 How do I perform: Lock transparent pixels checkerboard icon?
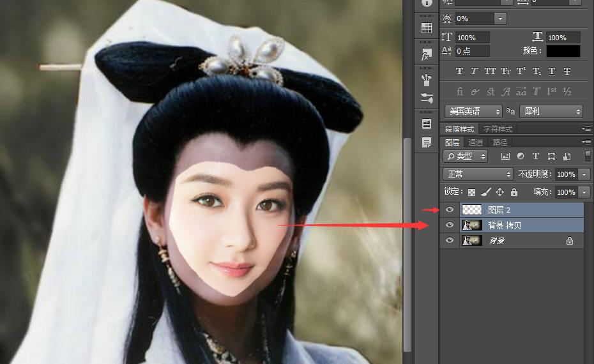click(471, 192)
